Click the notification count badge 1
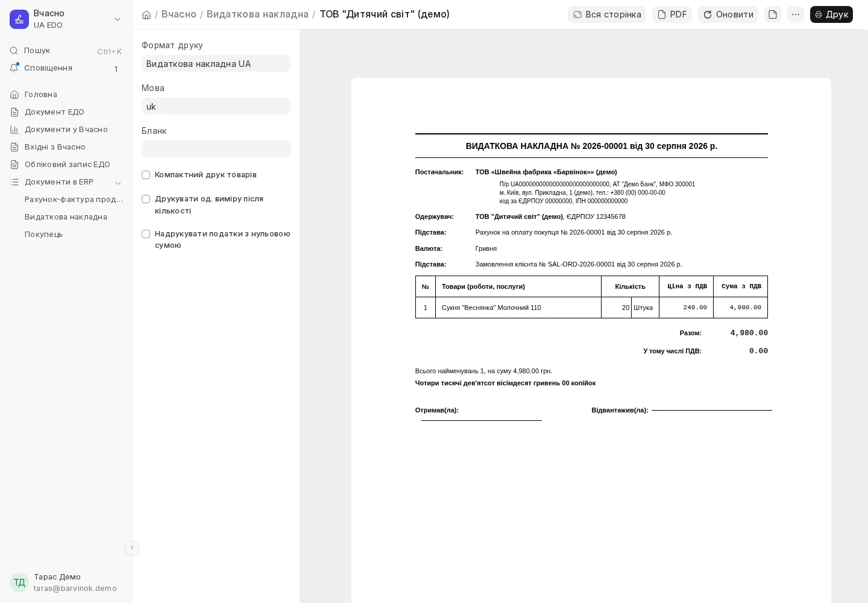 point(116,69)
